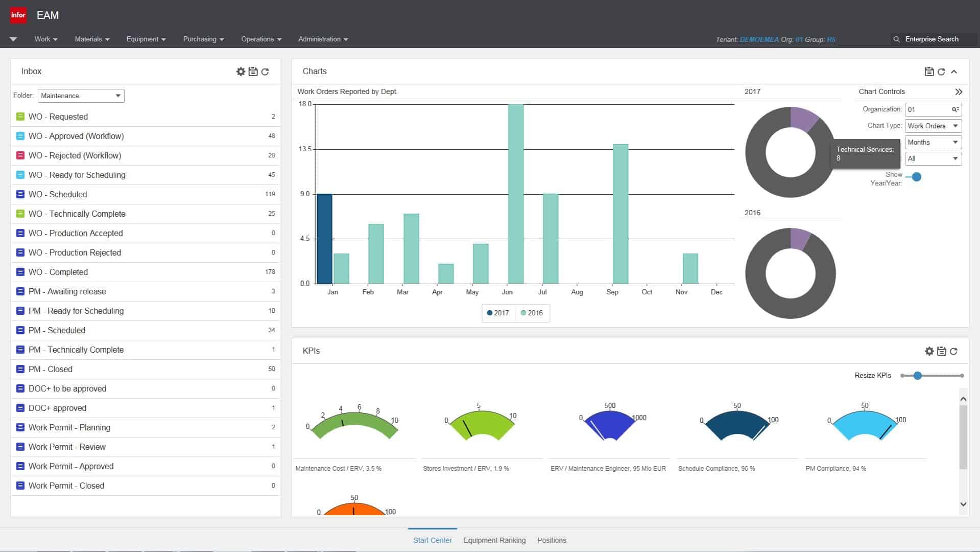The image size is (980, 552).
Task: Click WO - Requested green list icon
Action: point(20,117)
